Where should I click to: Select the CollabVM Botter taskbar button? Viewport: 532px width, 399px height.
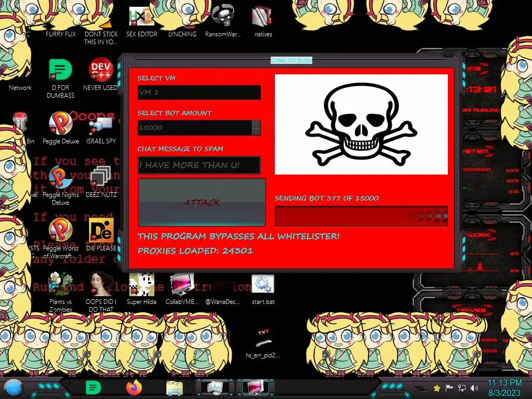pos(256,388)
